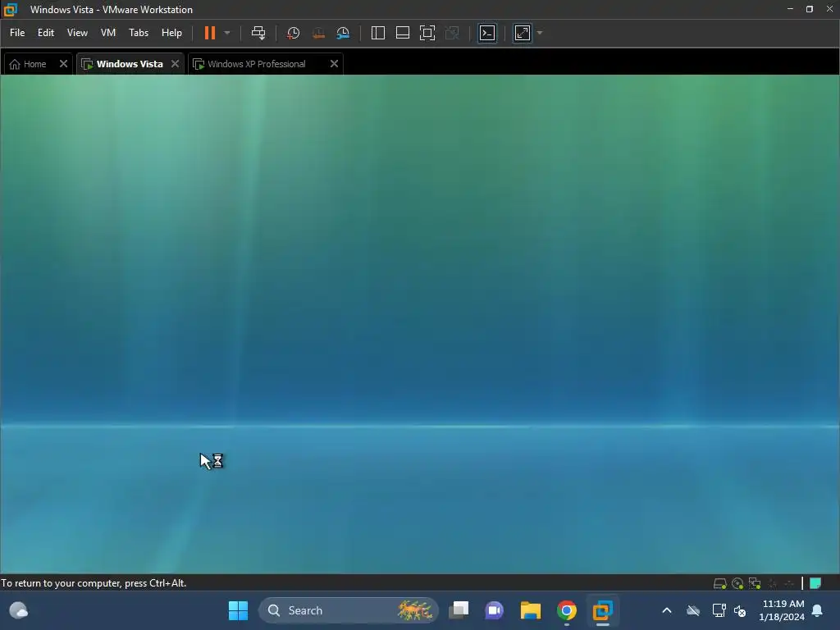Revert the VM to its previous snapshot

(318, 33)
